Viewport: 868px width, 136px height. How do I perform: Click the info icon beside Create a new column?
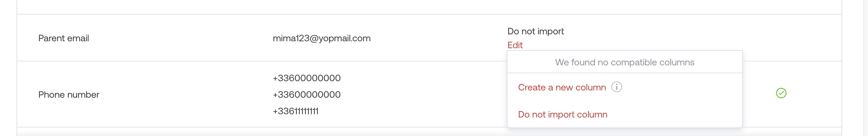[x=616, y=87]
